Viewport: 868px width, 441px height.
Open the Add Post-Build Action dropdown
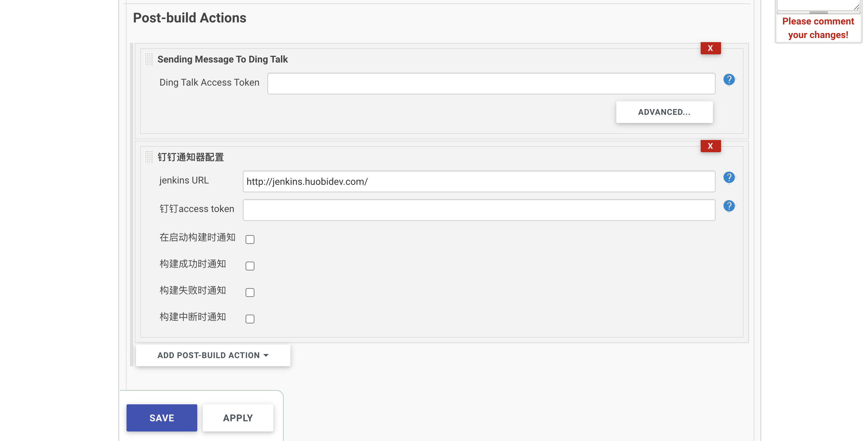[213, 355]
